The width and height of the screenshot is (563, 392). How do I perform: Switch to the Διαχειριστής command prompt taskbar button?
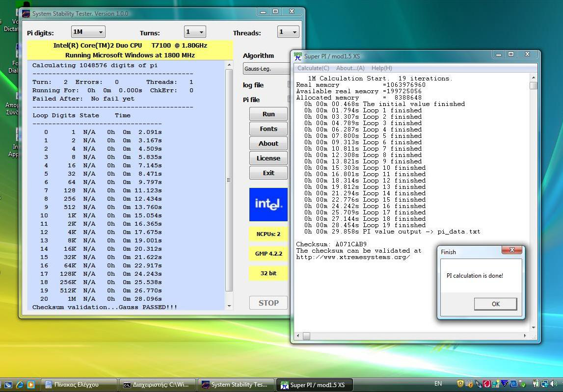(x=157, y=385)
